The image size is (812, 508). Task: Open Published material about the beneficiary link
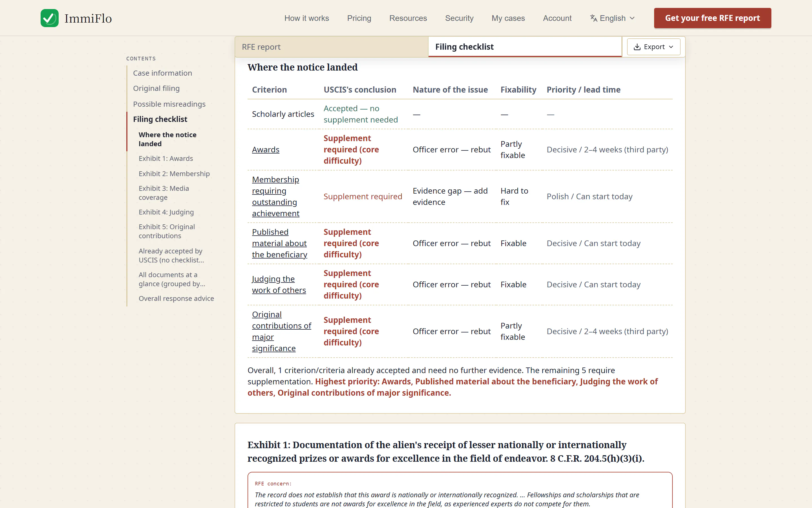(x=279, y=244)
